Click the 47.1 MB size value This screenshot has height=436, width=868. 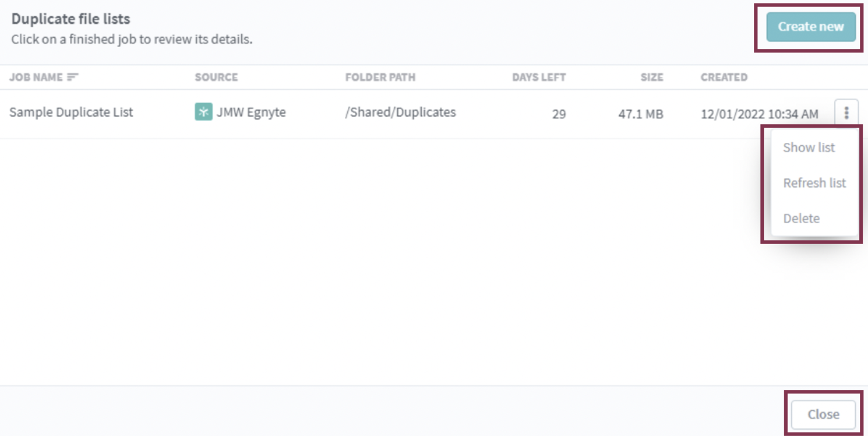[641, 114]
